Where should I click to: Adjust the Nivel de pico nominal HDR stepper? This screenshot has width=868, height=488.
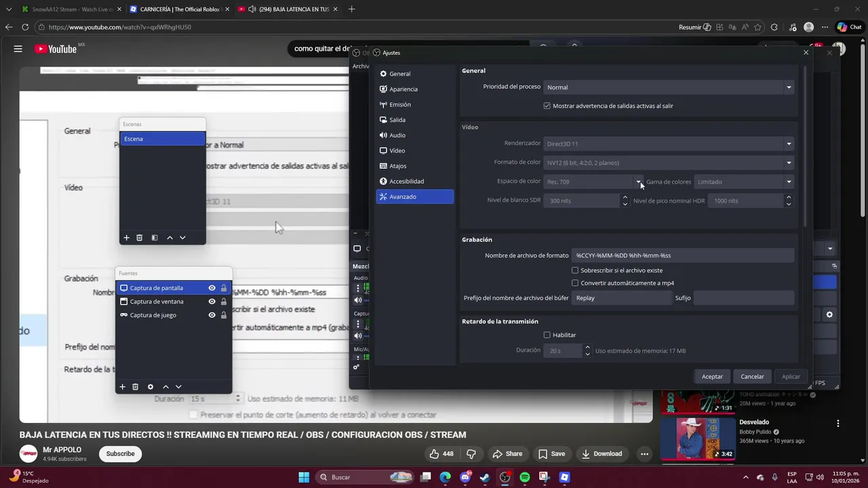pos(788,201)
